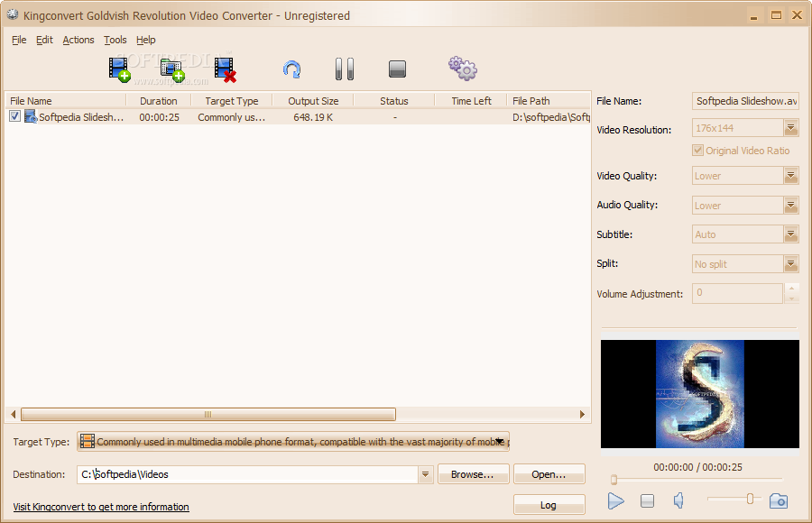Stop conversion using the toolbar stop icon
This screenshot has width=812, height=523.
pyautogui.click(x=397, y=69)
